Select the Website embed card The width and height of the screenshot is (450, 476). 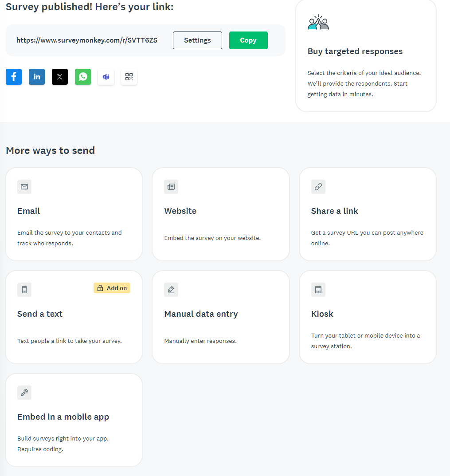click(x=220, y=214)
